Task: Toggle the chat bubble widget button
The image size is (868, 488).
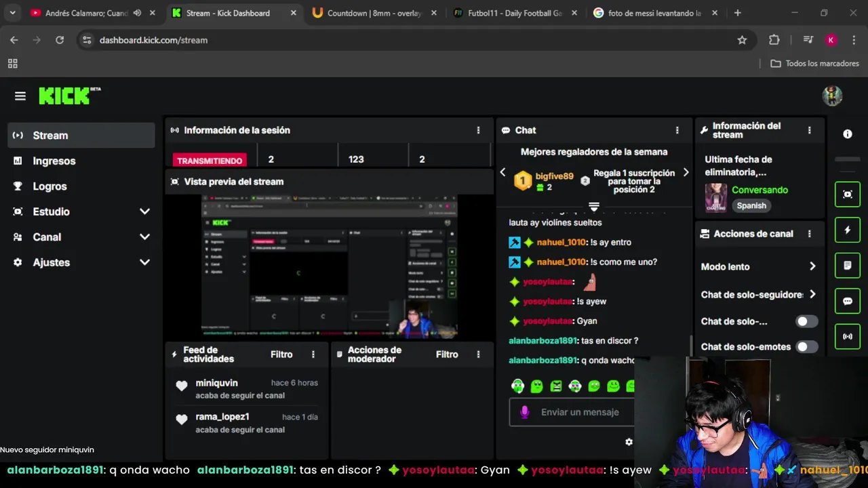Action: click(848, 301)
